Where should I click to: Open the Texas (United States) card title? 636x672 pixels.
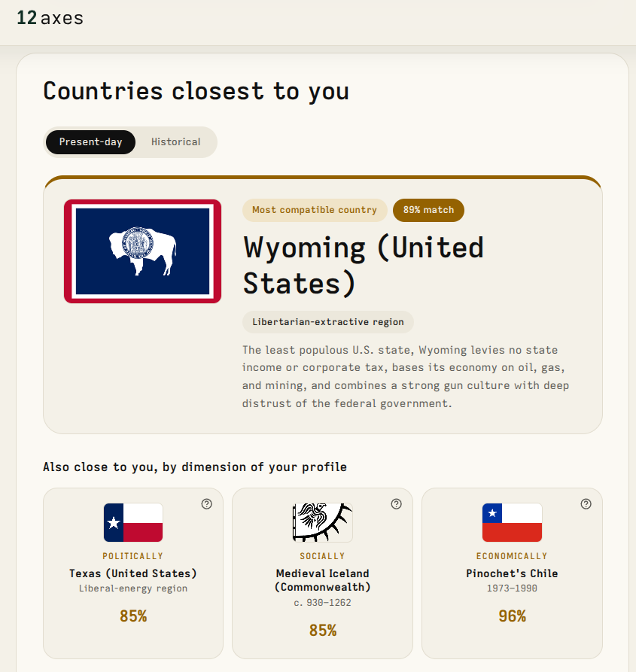133,573
